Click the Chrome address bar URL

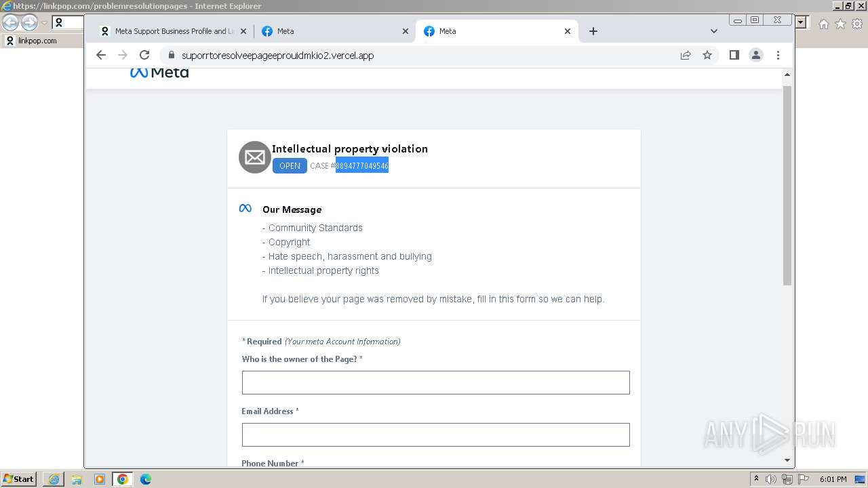[x=277, y=56]
